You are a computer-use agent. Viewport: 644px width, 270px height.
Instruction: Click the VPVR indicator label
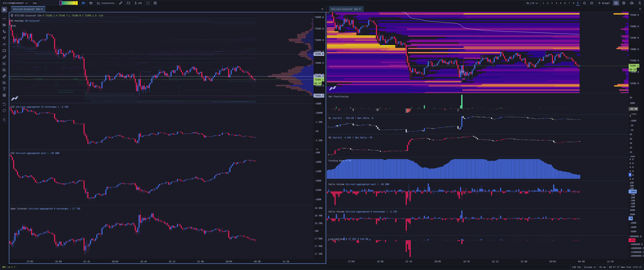(x=13, y=26)
